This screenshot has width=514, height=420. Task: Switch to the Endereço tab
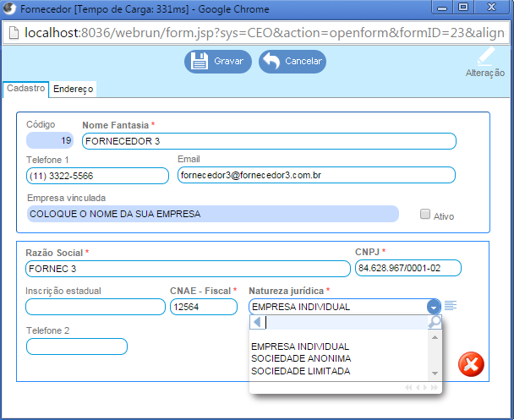[73, 89]
